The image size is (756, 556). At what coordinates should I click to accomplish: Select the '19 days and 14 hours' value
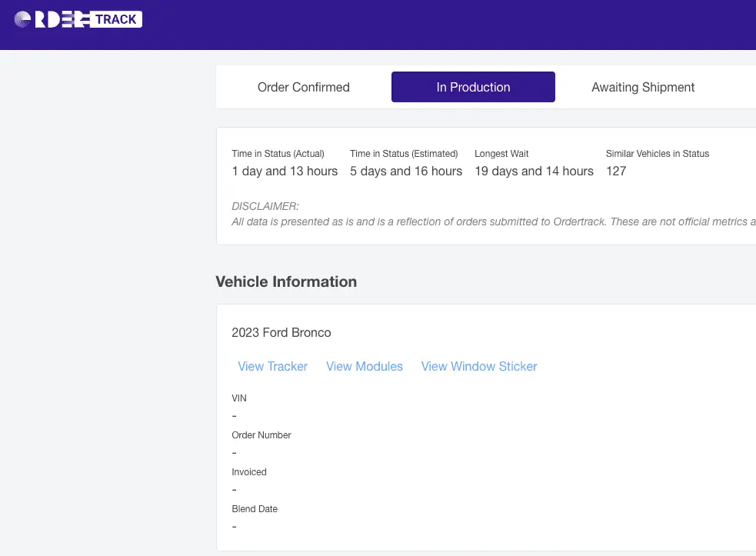pyautogui.click(x=534, y=171)
